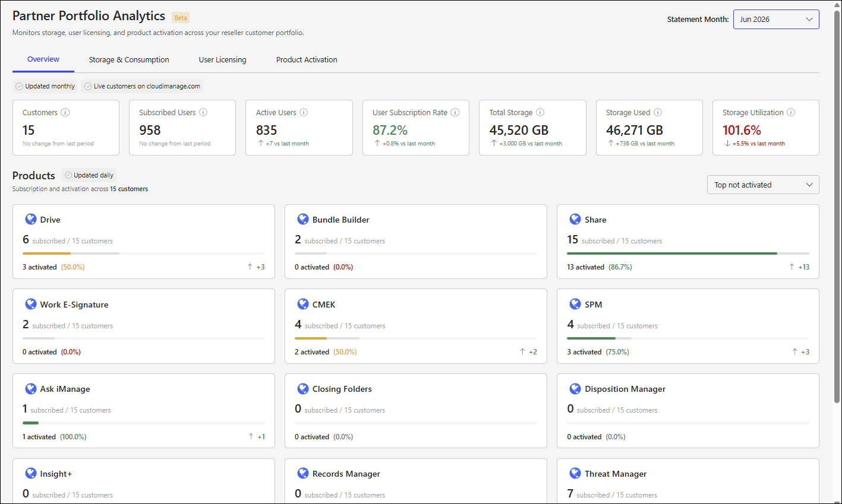Click the Storage Used 46,271 GB value

[635, 130]
